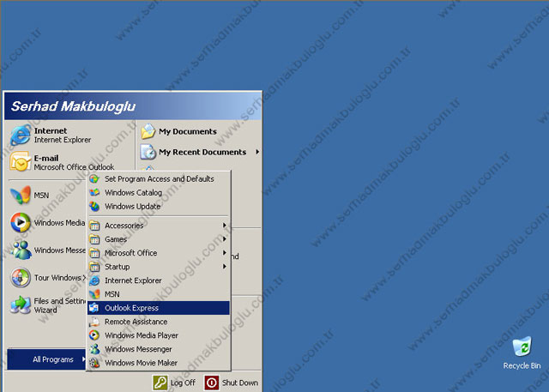This screenshot has width=549, height=392.
Task: Click the Windows Messenger icon in programs list
Action: [94, 349]
